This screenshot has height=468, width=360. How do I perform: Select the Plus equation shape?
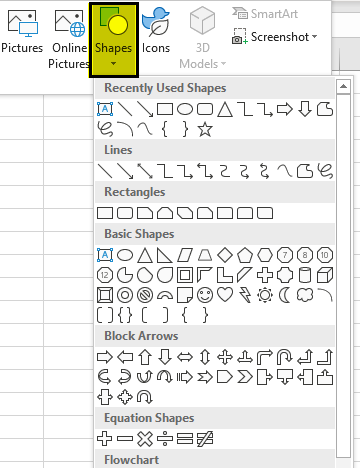(105, 439)
